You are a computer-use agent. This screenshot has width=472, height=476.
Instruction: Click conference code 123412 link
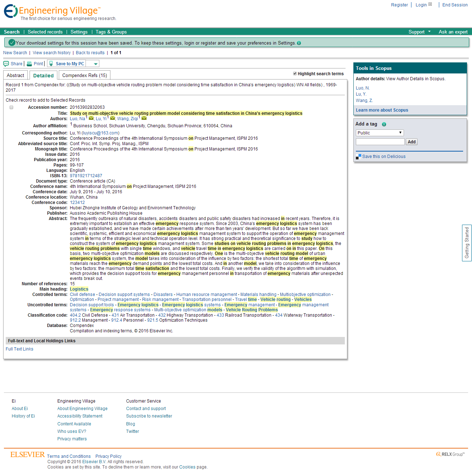[x=77, y=203]
